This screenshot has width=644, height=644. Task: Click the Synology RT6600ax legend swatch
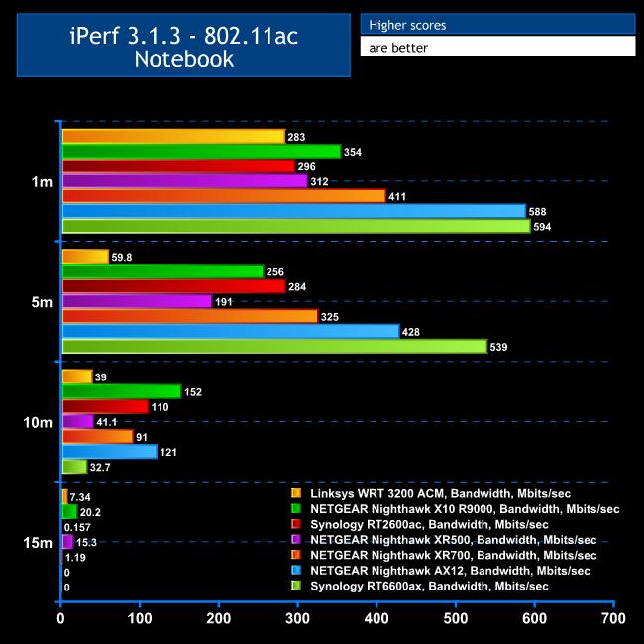pos(296,586)
